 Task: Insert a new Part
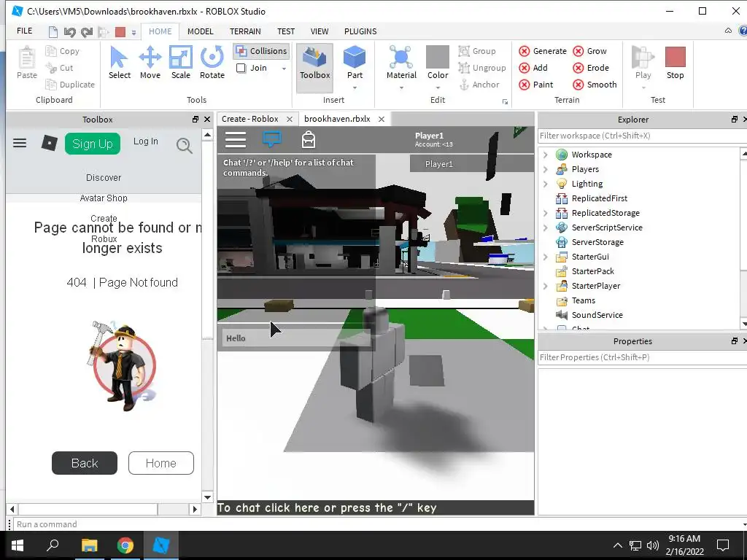[355, 63]
